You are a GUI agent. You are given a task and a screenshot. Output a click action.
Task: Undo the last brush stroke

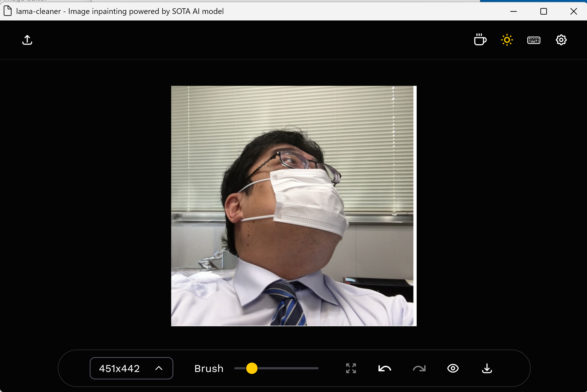point(385,368)
